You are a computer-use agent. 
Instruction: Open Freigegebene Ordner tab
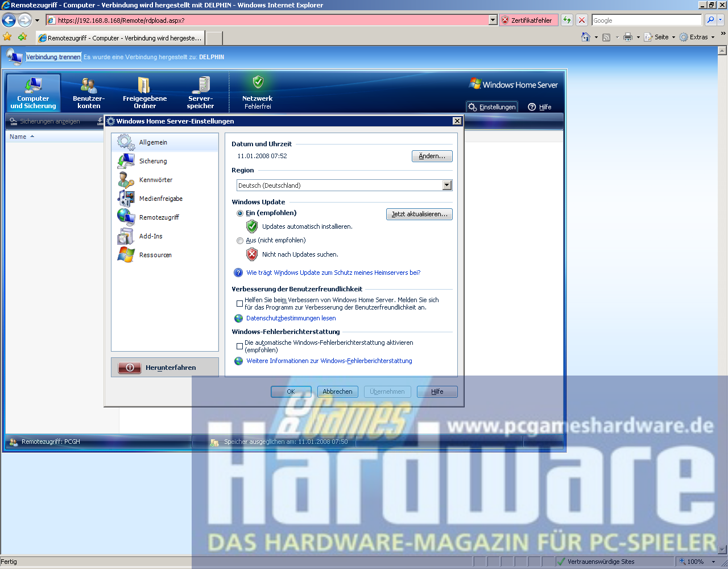tap(144, 93)
